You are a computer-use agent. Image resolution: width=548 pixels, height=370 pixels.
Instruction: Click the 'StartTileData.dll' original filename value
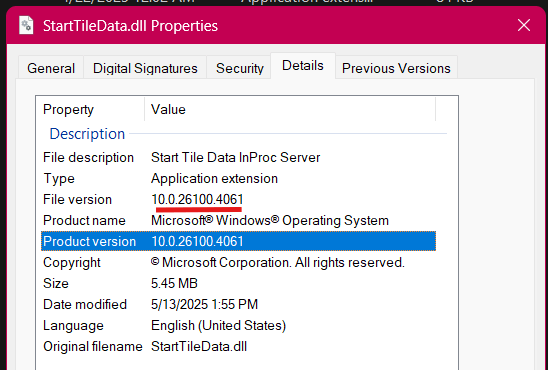pos(199,346)
